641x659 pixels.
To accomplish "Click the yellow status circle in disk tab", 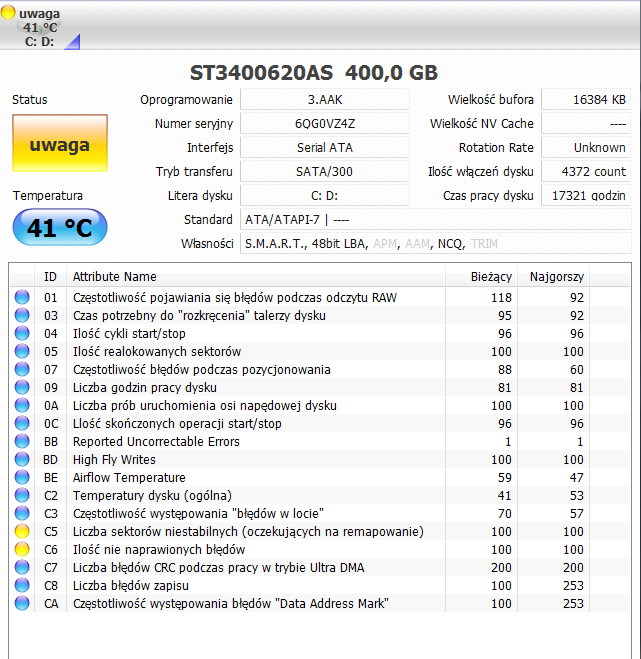I will [x=8, y=13].
